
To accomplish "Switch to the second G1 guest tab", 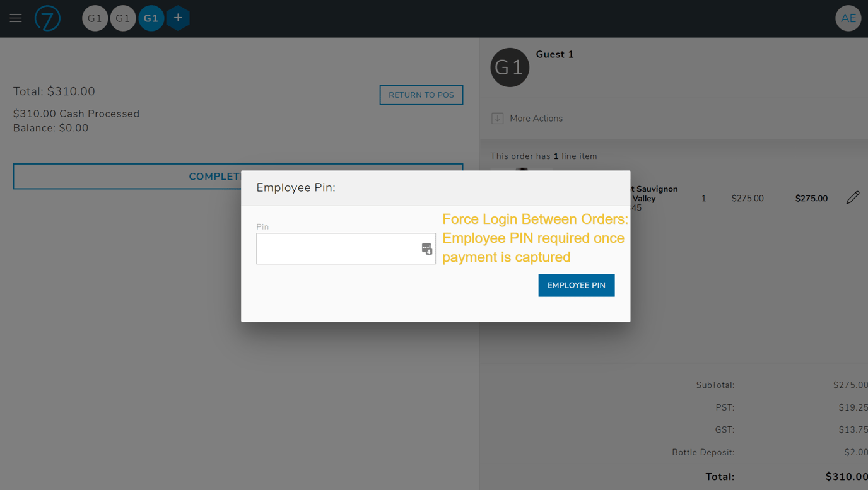I will tap(122, 18).
